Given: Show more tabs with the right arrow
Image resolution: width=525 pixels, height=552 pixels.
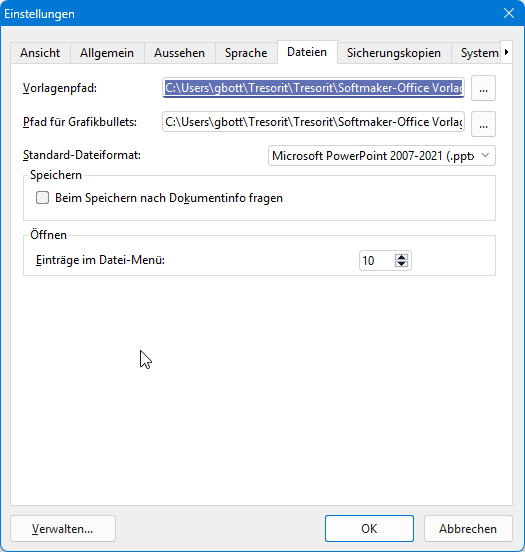Looking at the screenshot, I should tap(506, 52).
